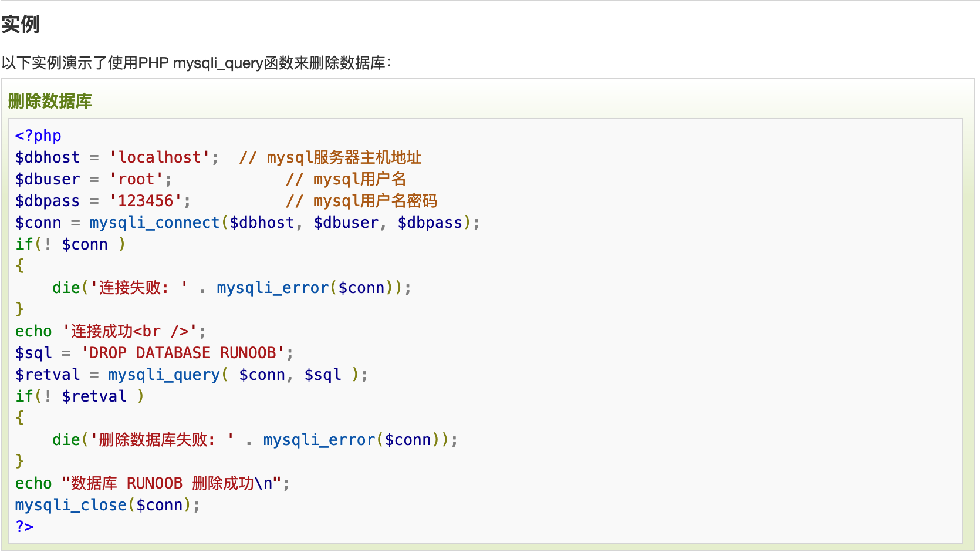Click the echo '连接成功<br />' line
Viewport: 980px width, 559px height.
111,331
